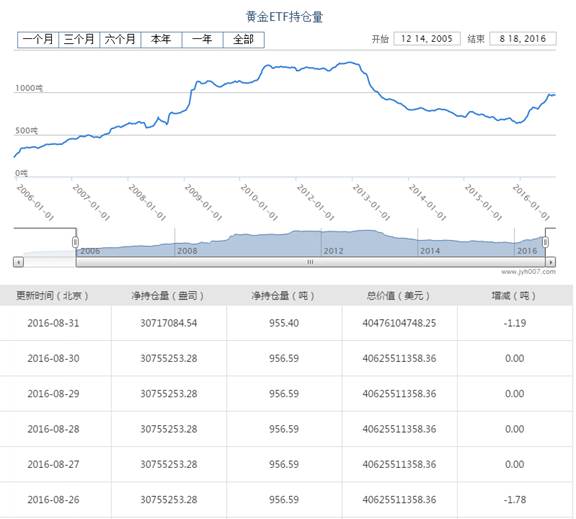The width and height of the screenshot is (576, 519).
Task: Select the 本年 time range button
Action: coord(162,40)
